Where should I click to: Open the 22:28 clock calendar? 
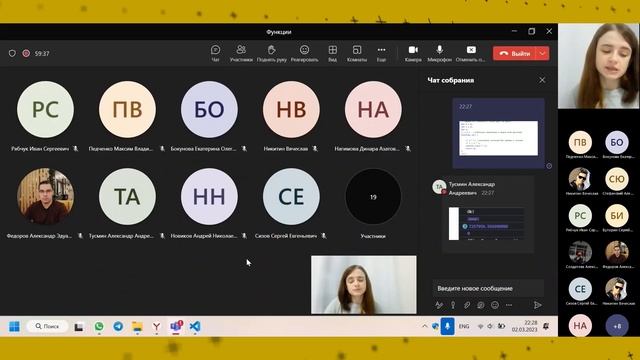524,326
